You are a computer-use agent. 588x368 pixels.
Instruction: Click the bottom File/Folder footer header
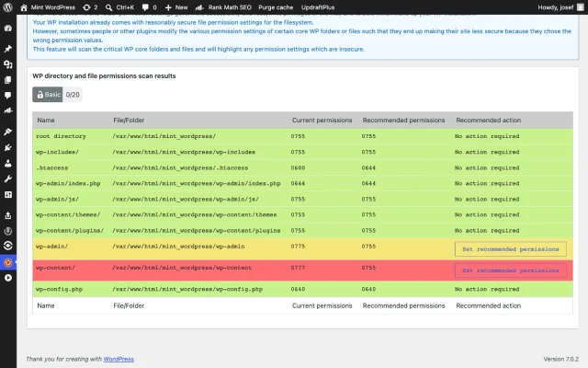(x=129, y=305)
